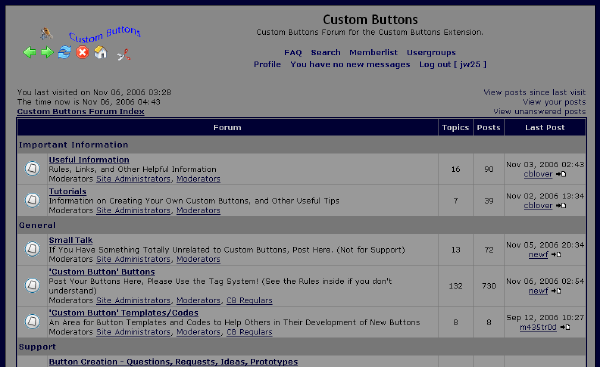This screenshot has width=600, height=367.
Task: Click forum status icon beside Tutorials
Action: [x=33, y=200]
